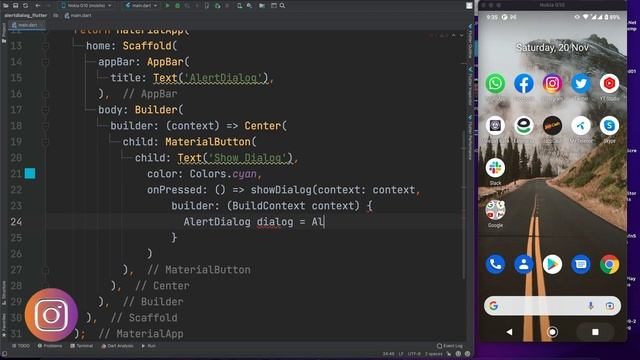The height and width of the screenshot is (360, 640).
Task: Open Facebook app on the phone mirror
Action: (x=524, y=84)
